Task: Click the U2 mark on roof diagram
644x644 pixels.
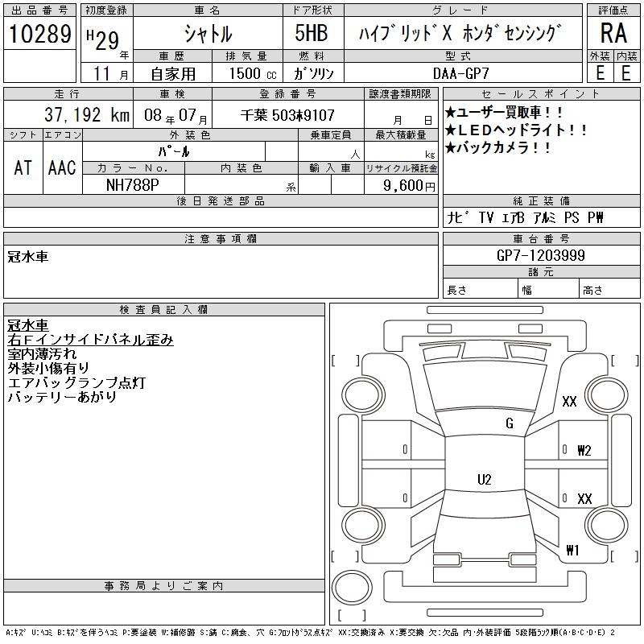Action: [485, 480]
